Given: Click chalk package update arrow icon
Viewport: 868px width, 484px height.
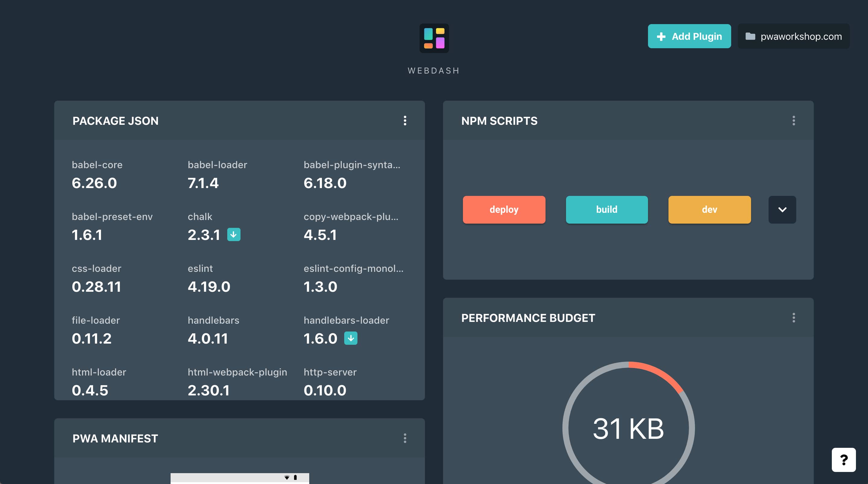Looking at the screenshot, I should click(x=234, y=234).
